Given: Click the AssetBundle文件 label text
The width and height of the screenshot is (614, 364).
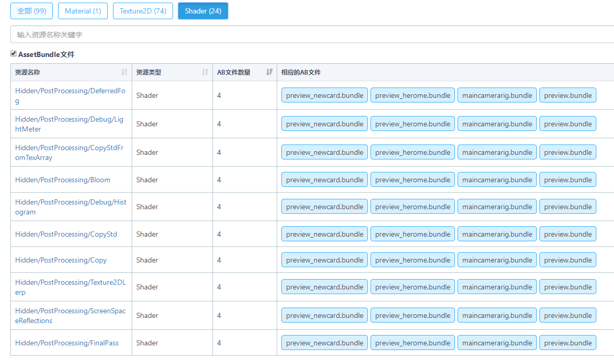Looking at the screenshot, I should point(46,54).
